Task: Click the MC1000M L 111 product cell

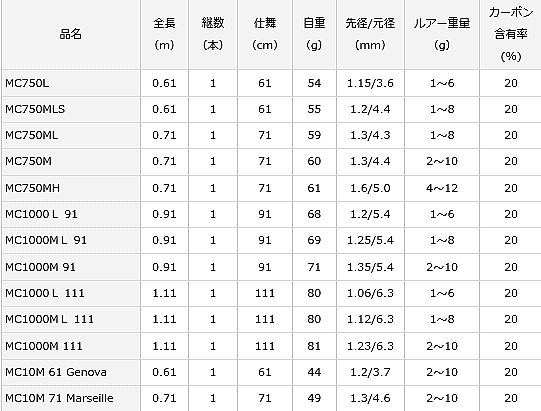Action: 71,320
